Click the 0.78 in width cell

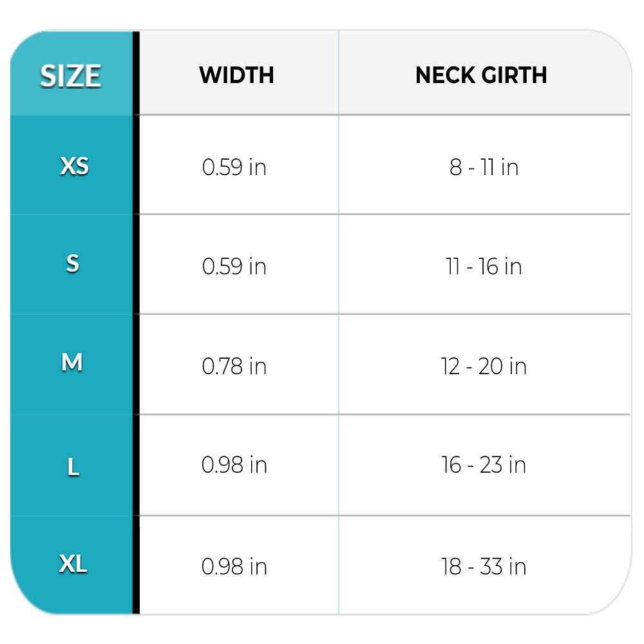click(234, 366)
